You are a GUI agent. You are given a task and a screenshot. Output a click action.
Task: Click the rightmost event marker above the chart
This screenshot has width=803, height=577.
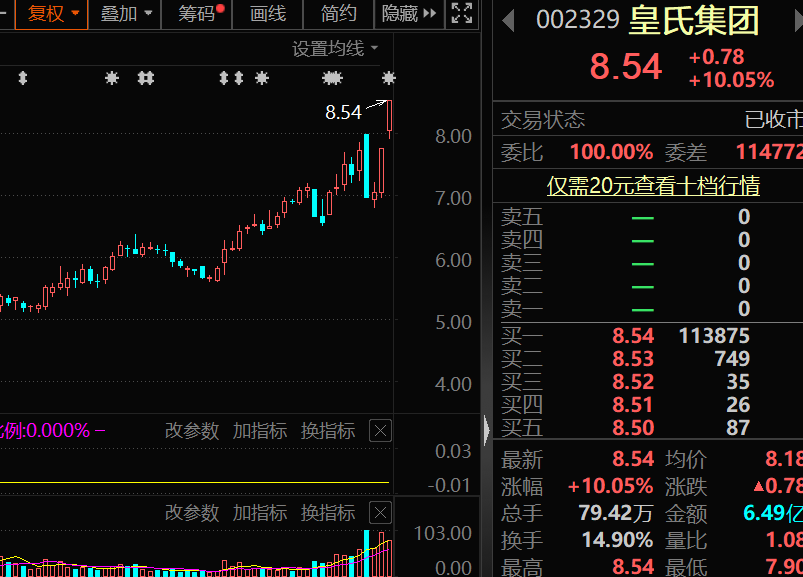pos(388,78)
